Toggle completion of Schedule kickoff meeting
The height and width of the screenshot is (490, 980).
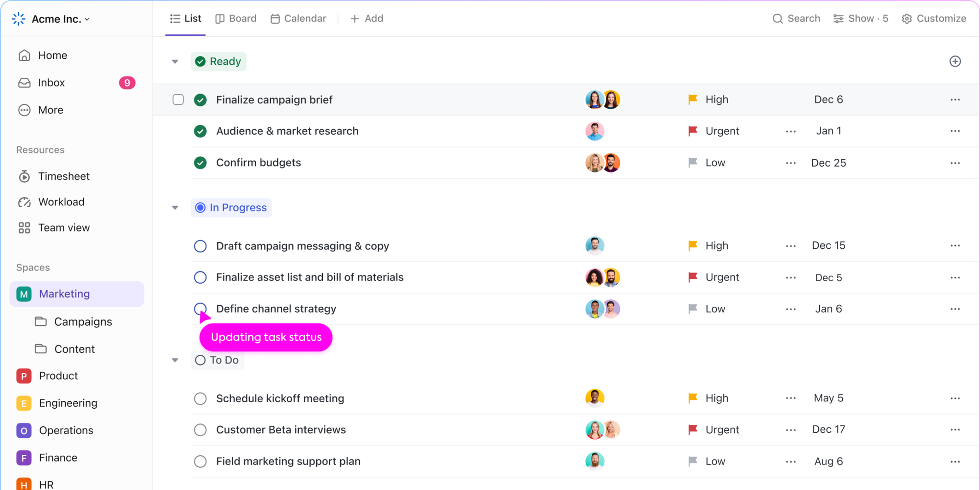coord(200,398)
